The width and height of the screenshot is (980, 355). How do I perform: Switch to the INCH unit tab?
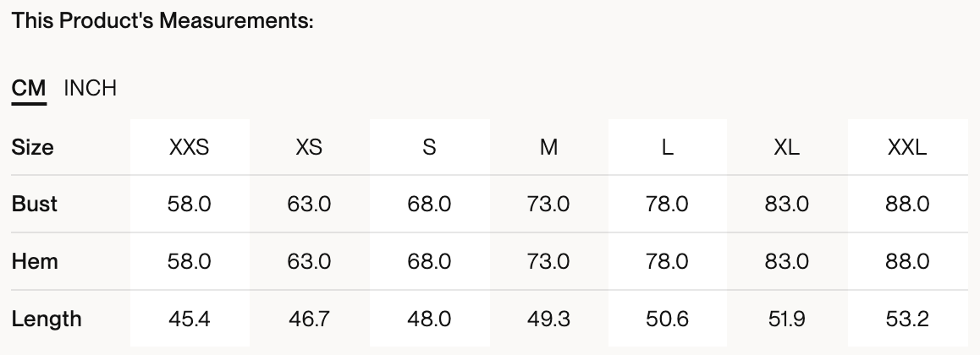(x=90, y=88)
